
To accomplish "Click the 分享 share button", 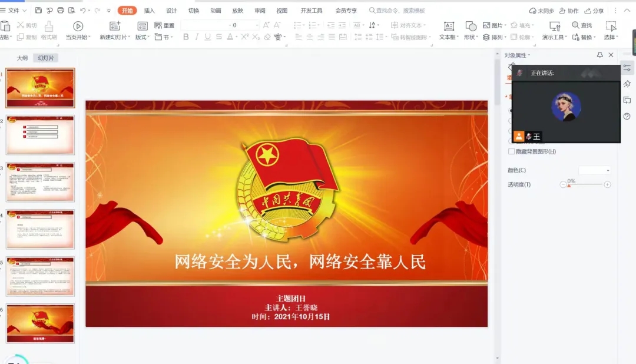I will pos(594,11).
